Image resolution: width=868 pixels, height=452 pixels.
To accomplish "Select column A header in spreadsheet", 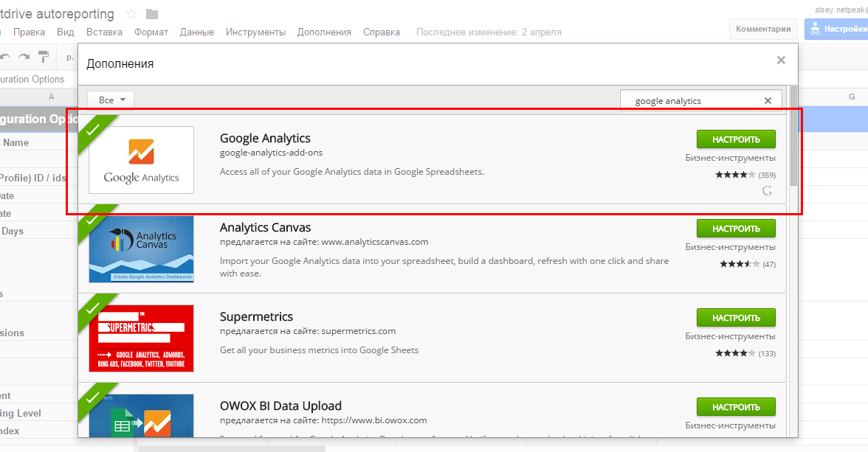I will click(51, 97).
